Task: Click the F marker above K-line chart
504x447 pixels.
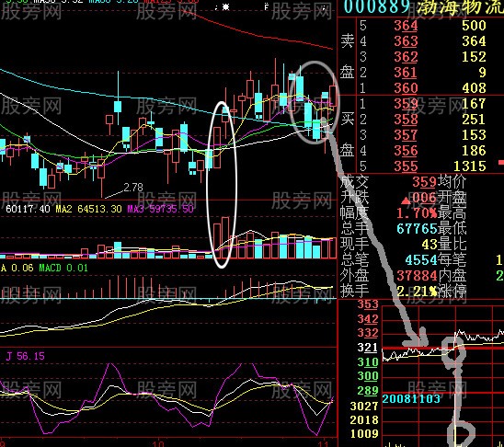Action: point(266,6)
